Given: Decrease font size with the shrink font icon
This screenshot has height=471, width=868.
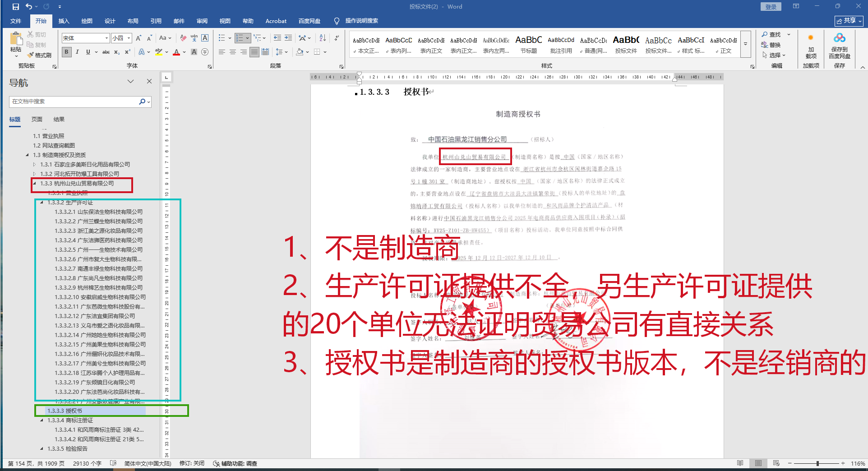Looking at the screenshot, I should tap(149, 38).
